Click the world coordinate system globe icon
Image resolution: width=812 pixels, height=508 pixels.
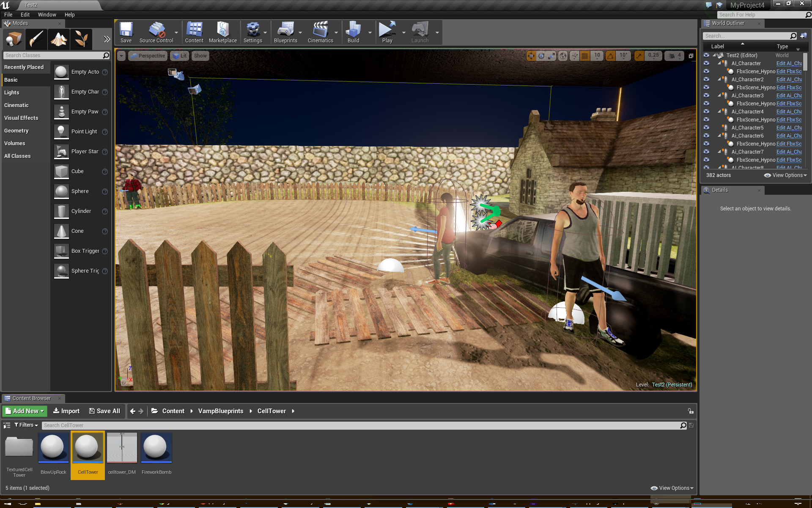tap(563, 56)
